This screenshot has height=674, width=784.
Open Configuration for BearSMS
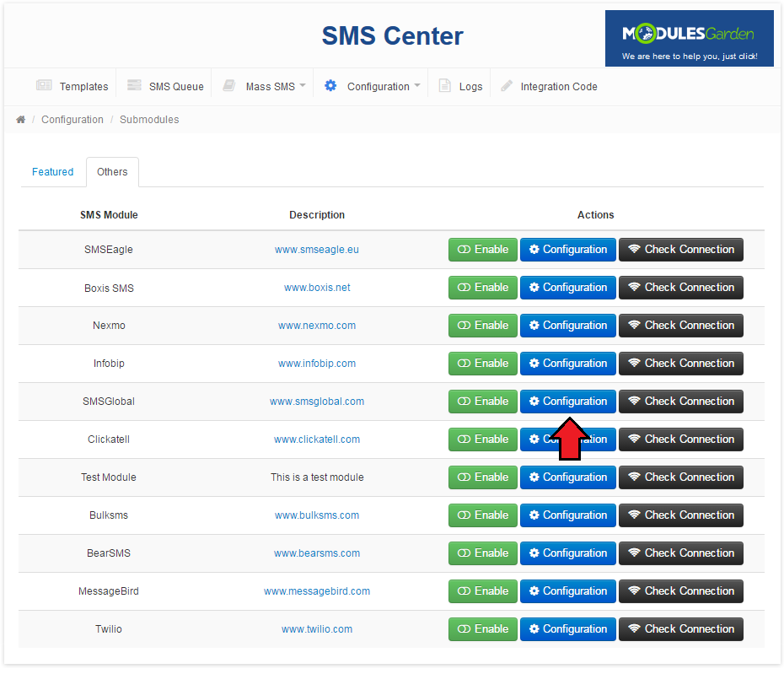[568, 553]
